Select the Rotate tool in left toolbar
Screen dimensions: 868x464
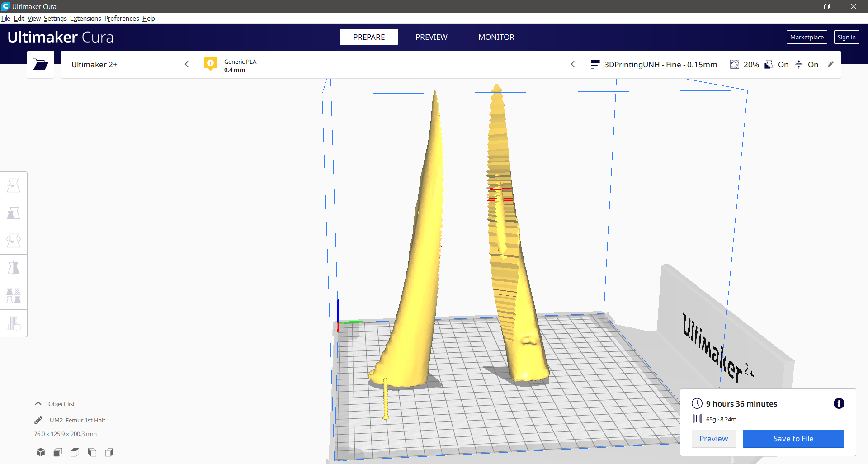14,241
